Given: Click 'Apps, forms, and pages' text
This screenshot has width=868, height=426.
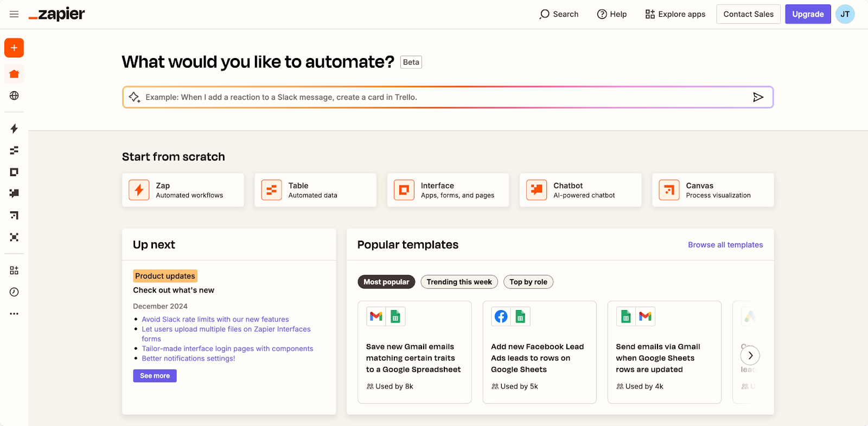Looking at the screenshot, I should [457, 195].
